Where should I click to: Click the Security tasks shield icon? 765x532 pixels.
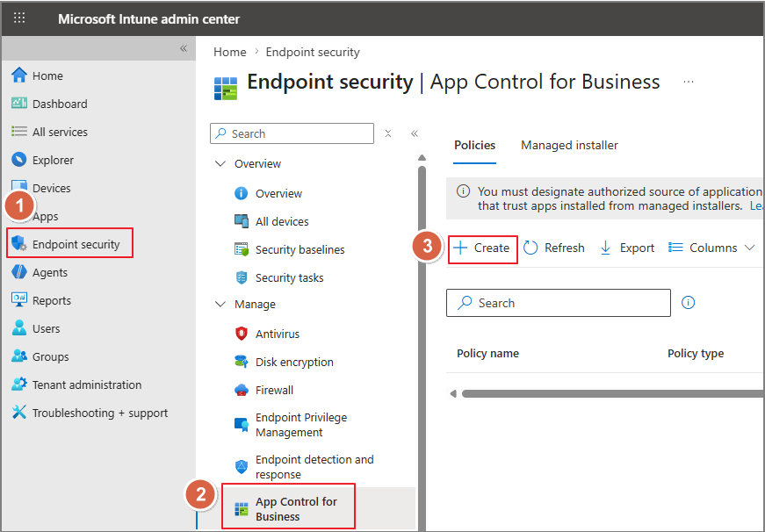241,277
